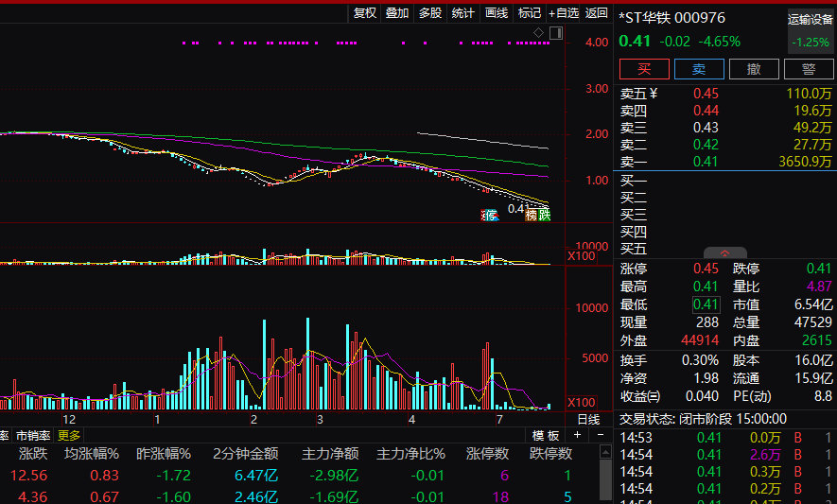Sort by the 涨停数 column header
This screenshot has width=837, height=504.
pyautogui.click(x=487, y=454)
